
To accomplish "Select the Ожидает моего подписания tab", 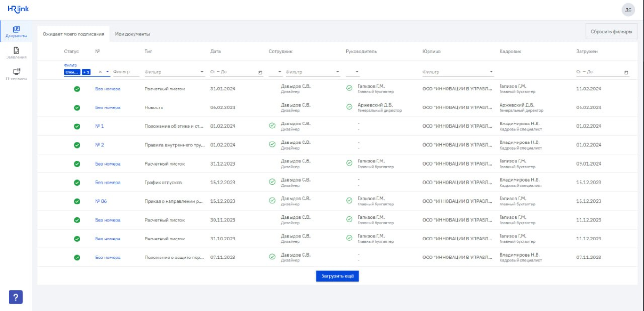I will [x=73, y=34].
